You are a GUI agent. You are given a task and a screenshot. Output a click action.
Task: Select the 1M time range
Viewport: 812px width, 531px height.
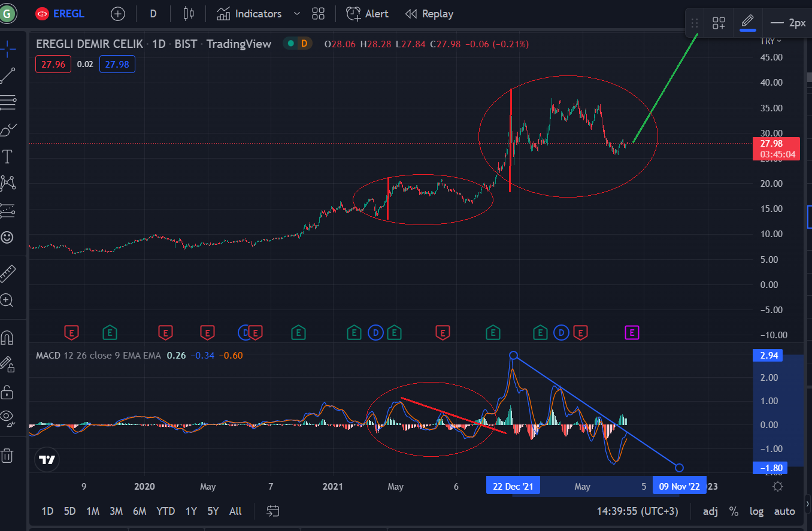click(93, 511)
